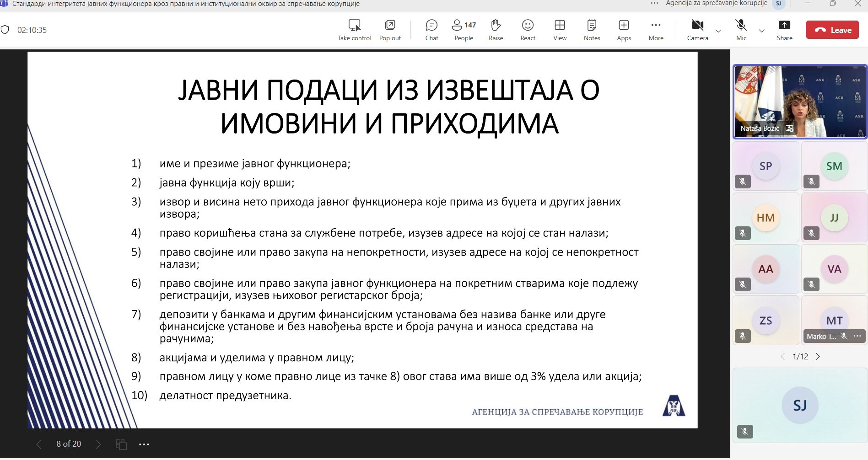The height and width of the screenshot is (460, 868).
Task: Click muted mic icon on ZS tile
Action: (743, 336)
